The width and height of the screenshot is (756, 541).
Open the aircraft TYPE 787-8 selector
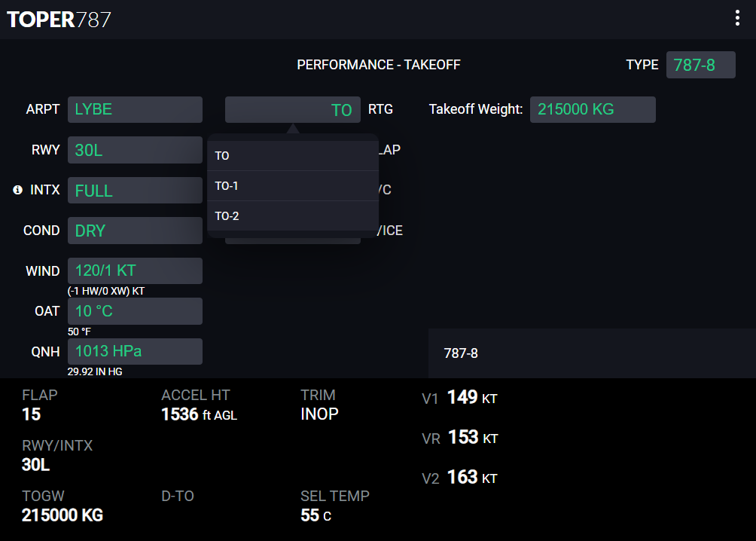pyautogui.click(x=700, y=65)
